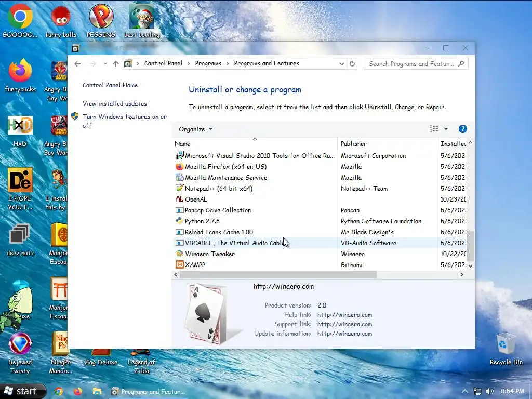Click the scroll right arrow of list
The height and width of the screenshot is (399, 532).
(x=461, y=274)
